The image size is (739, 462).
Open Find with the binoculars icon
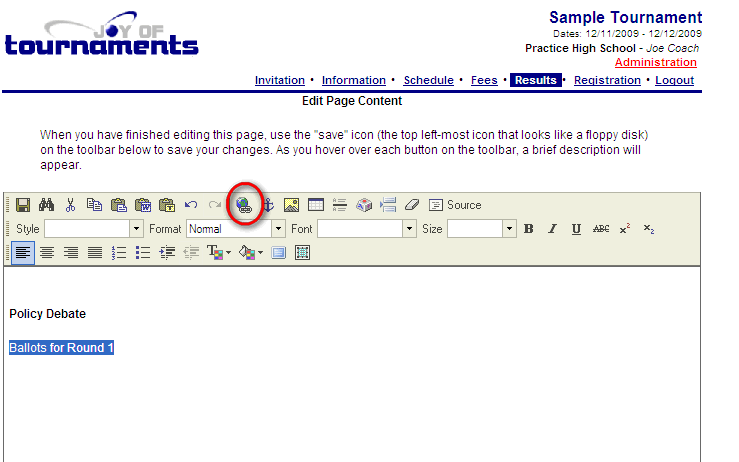[x=47, y=205]
